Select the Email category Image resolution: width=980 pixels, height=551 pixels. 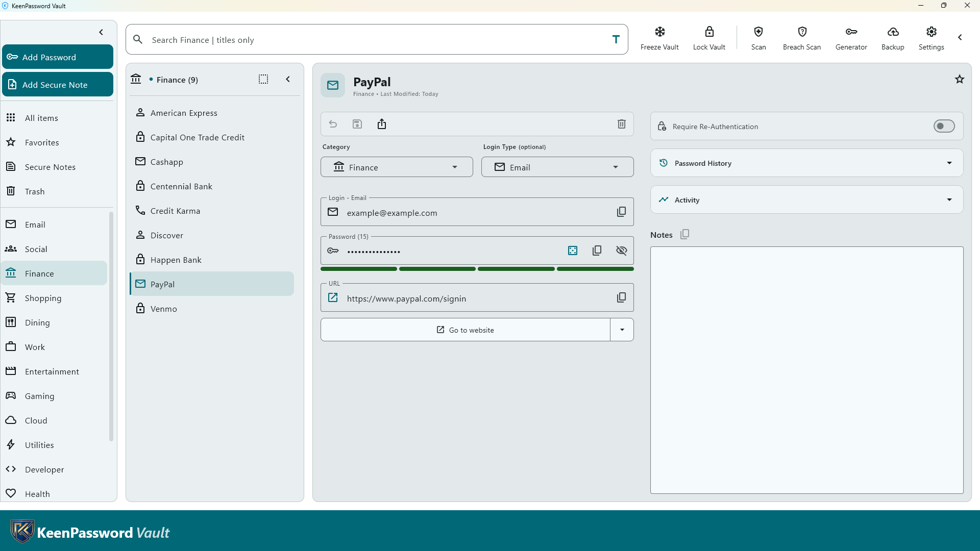coord(54,224)
